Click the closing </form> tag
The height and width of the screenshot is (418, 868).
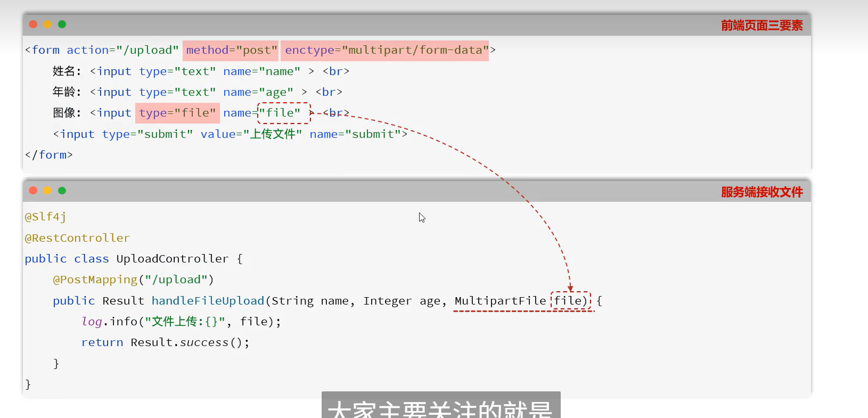(49, 155)
